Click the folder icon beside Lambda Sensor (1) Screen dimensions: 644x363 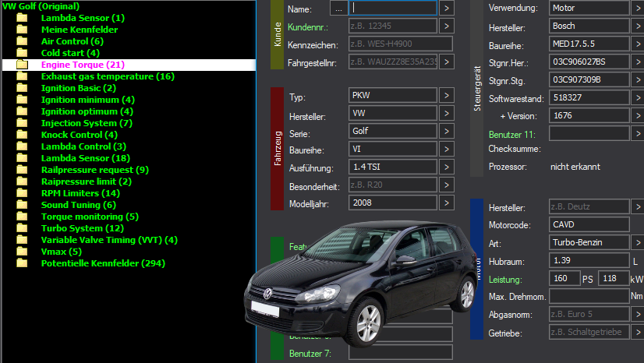(22, 18)
